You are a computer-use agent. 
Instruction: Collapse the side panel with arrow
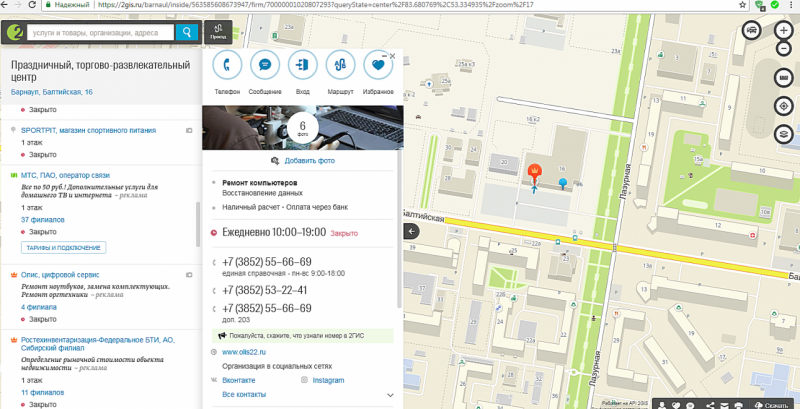pyautogui.click(x=410, y=231)
